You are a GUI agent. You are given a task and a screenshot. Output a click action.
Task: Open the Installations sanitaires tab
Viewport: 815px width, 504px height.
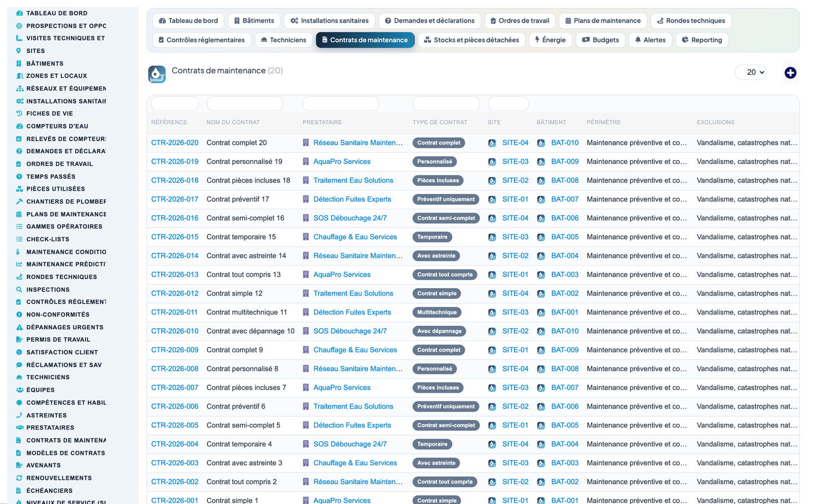pyautogui.click(x=329, y=21)
